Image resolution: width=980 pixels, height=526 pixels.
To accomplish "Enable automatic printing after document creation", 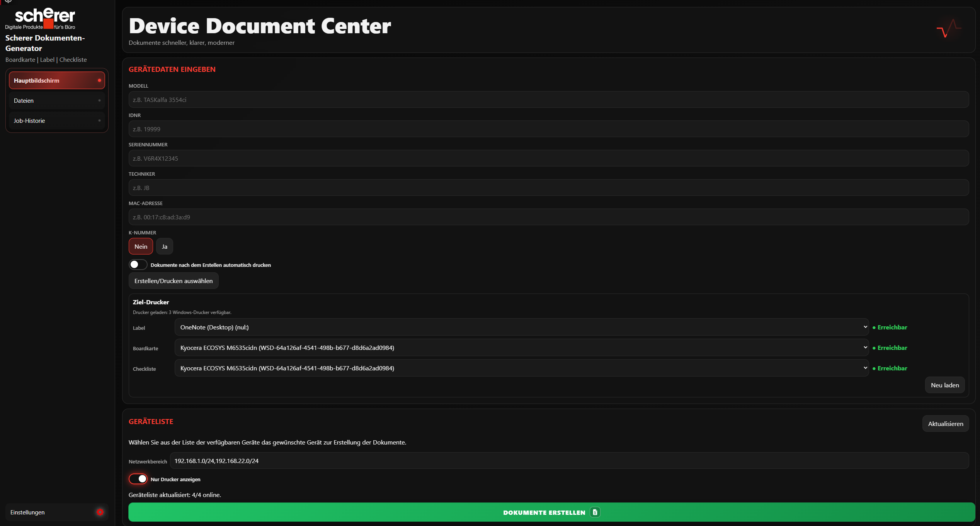I will 138,265.
